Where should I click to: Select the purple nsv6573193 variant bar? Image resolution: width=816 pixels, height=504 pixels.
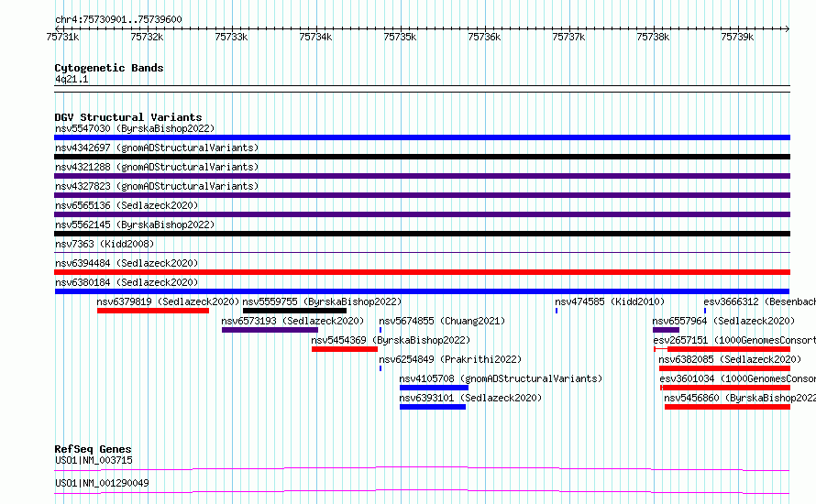click(270, 330)
